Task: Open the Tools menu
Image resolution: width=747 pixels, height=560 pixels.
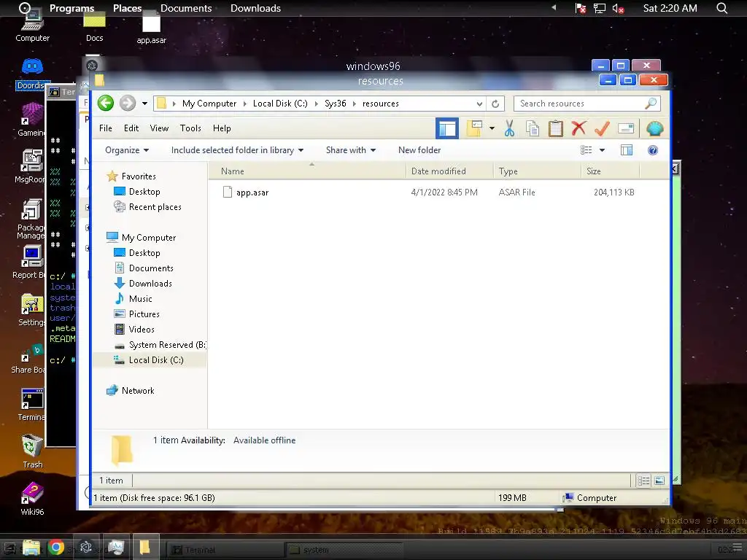Action: 190,128
